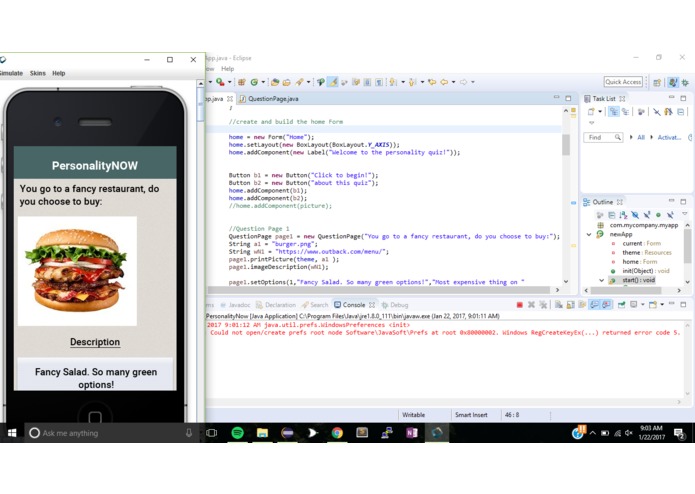Open the New Java Class dropdown arrow

(263, 82)
